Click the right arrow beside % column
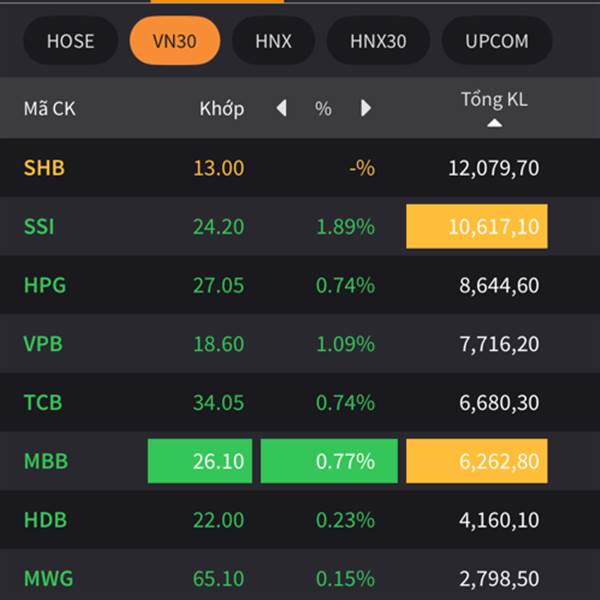 (366, 108)
